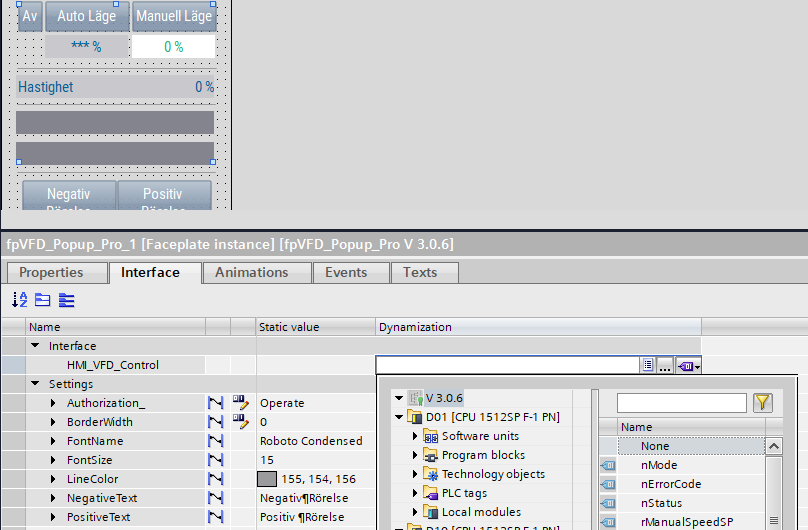Screen dimensions: 808x530
Task: Expand the Program blocks folder
Action: pyautogui.click(x=415, y=455)
